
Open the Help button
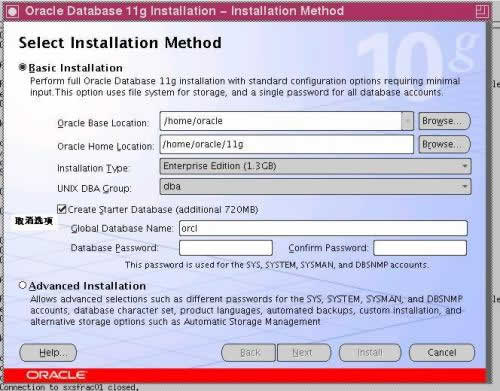pyautogui.click(x=48, y=353)
